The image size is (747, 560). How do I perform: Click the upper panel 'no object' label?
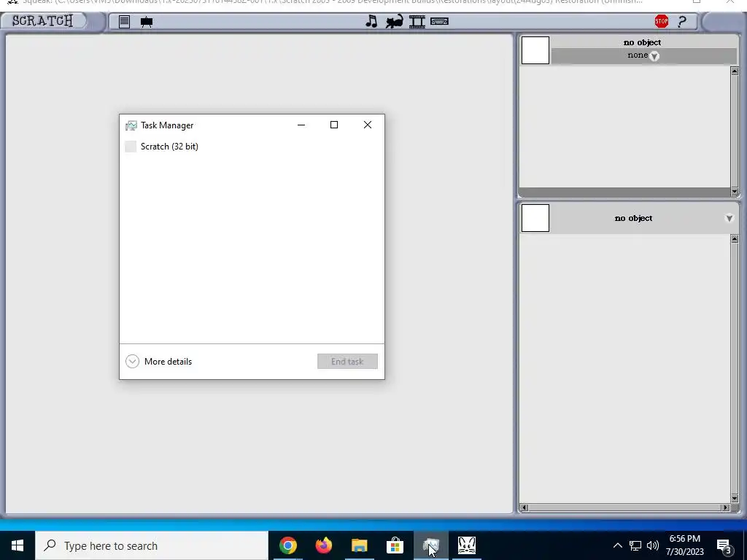tap(642, 42)
